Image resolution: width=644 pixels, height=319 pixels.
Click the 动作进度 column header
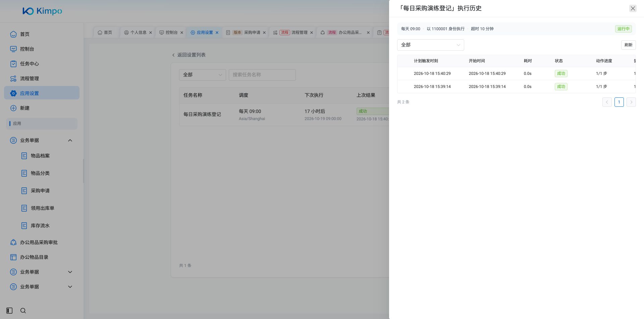(x=604, y=61)
